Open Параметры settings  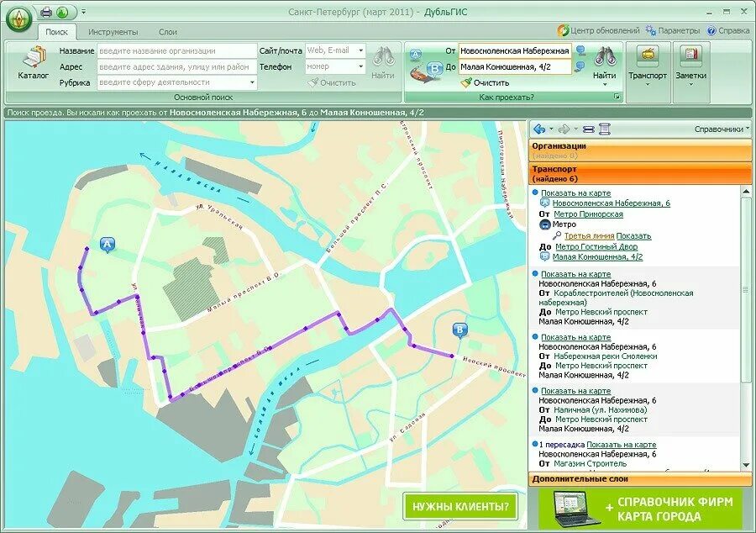coord(673,30)
